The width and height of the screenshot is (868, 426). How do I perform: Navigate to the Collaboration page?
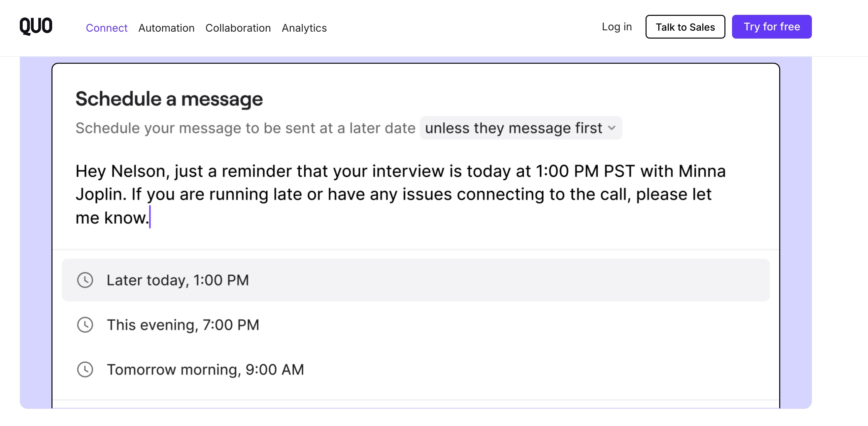tap(238, 28)
